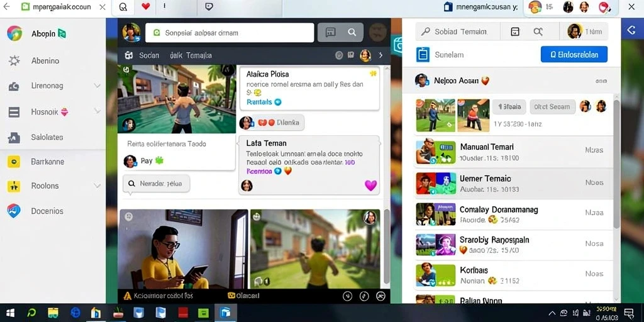The height and width of the screenshot is (322, 644).
Task: Expand the Lirenonag sidebar section
Action: (97, 86)
